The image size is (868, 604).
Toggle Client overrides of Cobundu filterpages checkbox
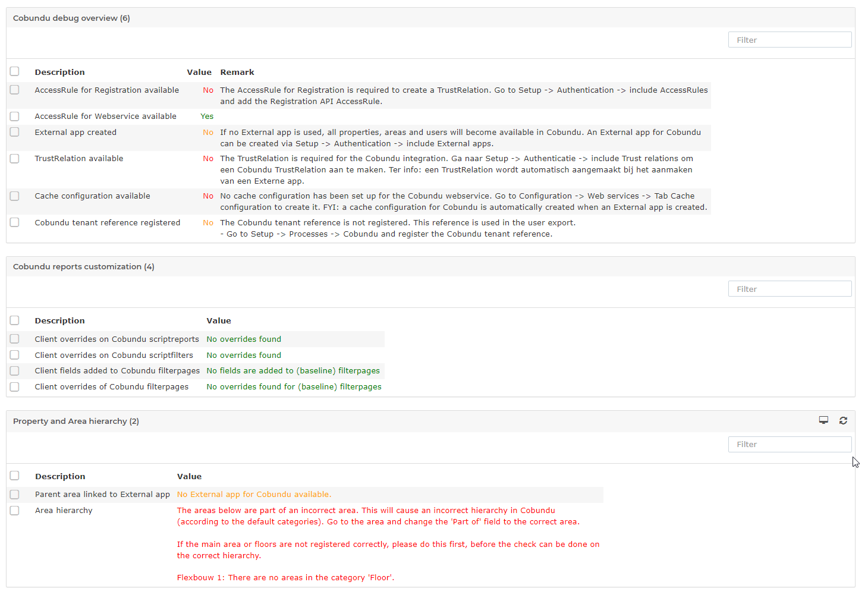(x=15, y=386)
